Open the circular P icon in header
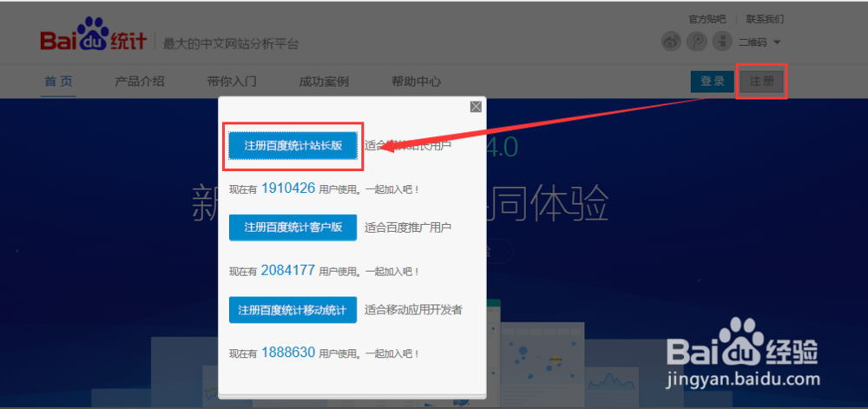Screen dimensions: 868x409 point(697,42)
